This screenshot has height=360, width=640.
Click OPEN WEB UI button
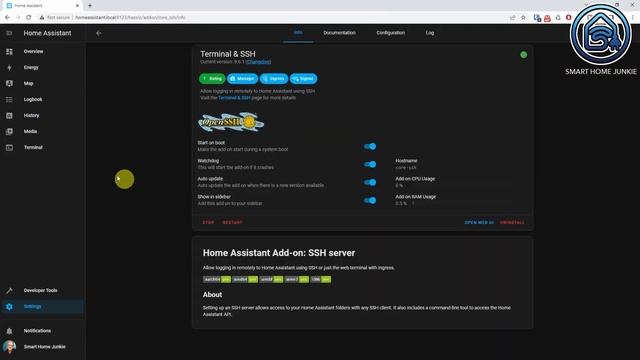(479, 222)
